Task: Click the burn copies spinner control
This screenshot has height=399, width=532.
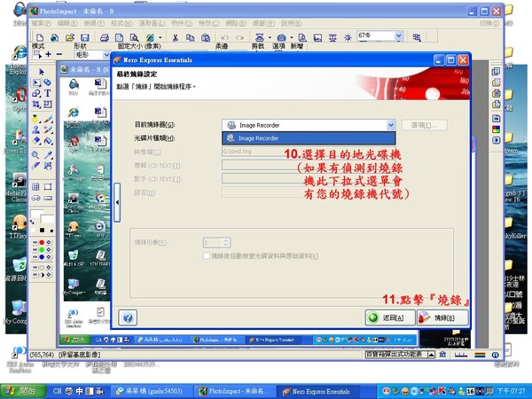Action: 226,242
